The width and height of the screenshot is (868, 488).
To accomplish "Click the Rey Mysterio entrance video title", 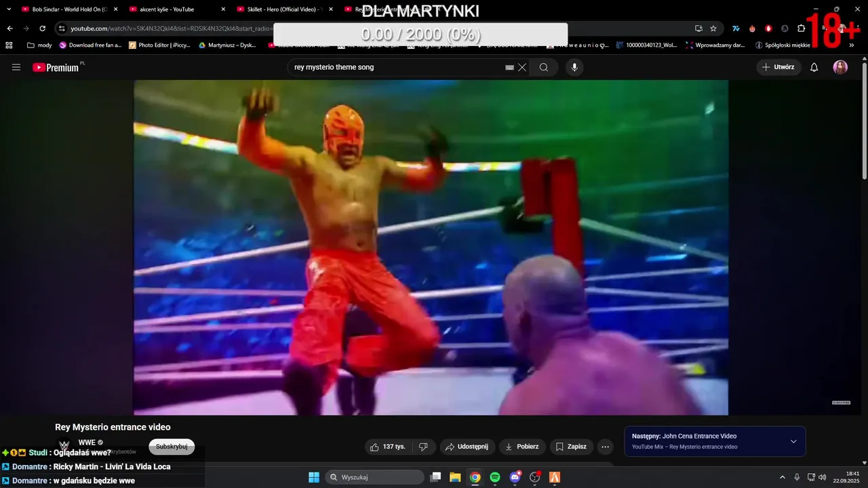I will 113,427.
